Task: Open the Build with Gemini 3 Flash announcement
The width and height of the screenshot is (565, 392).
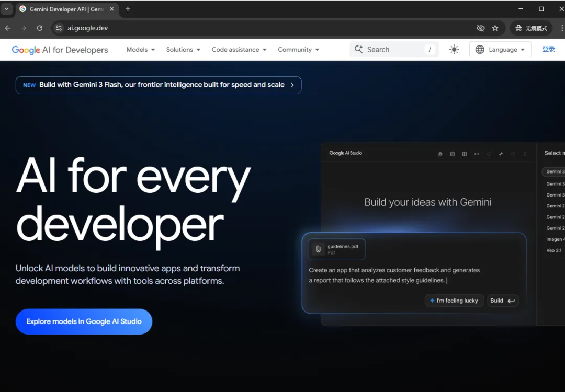Action: point(159,85)
